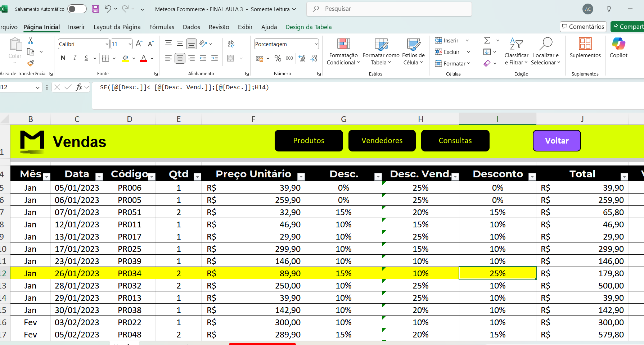The width and height of the screenshot is (644, 345).
Task: Select the Format Painter brush icon
Action: 31,63
